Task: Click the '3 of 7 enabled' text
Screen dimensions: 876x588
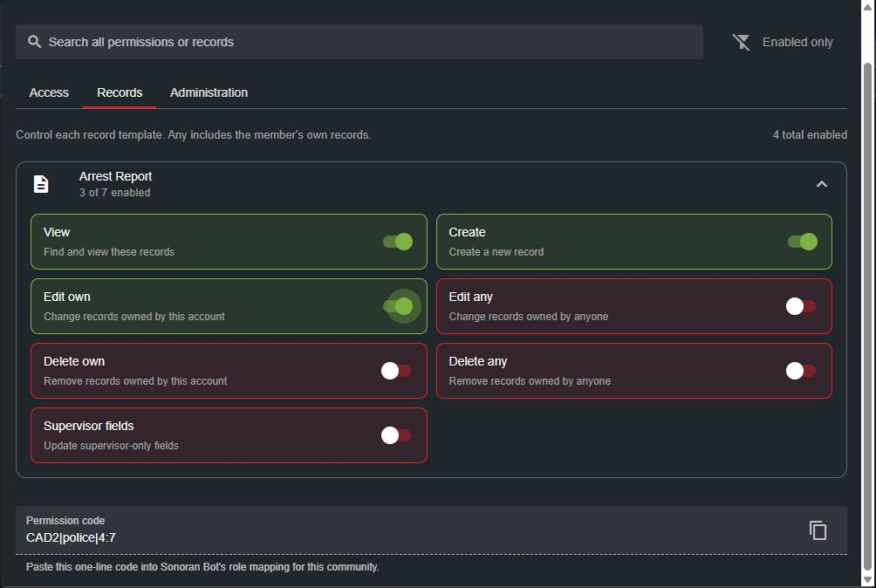Action: 114,193
